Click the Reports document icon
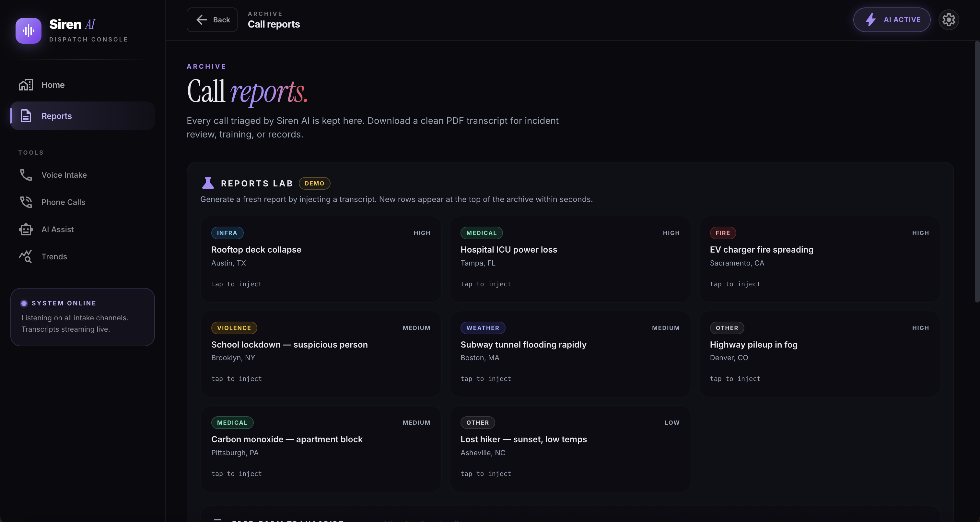980x522 pixels. click(x=26, y=116)
